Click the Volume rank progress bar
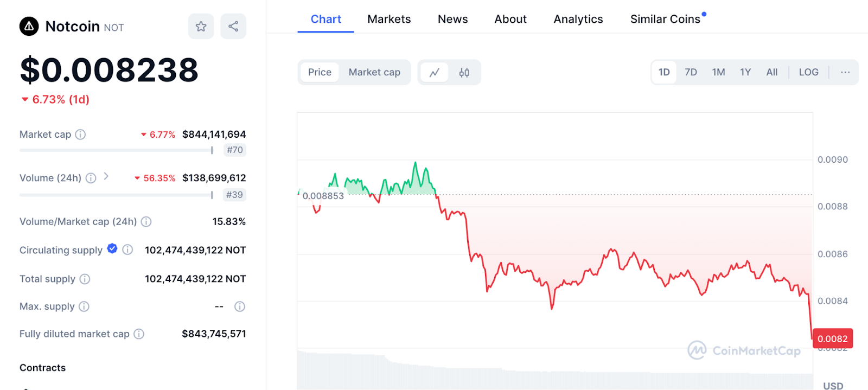 coord(116,195)
